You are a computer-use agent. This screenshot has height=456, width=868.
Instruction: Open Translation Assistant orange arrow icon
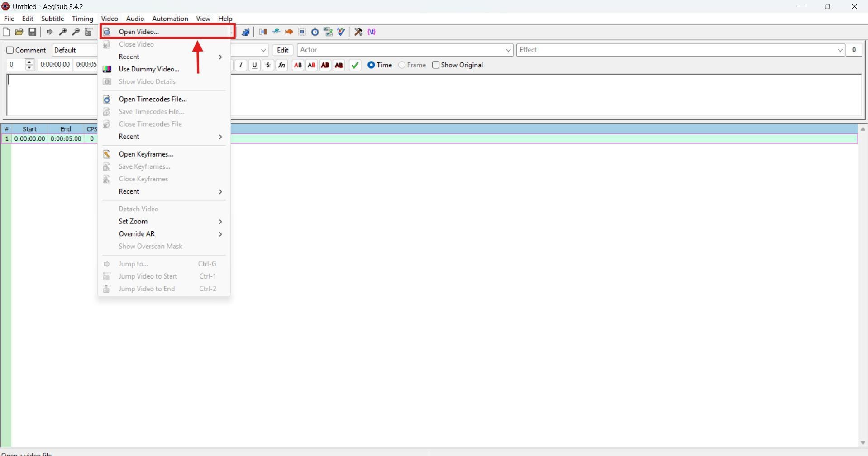289,32
